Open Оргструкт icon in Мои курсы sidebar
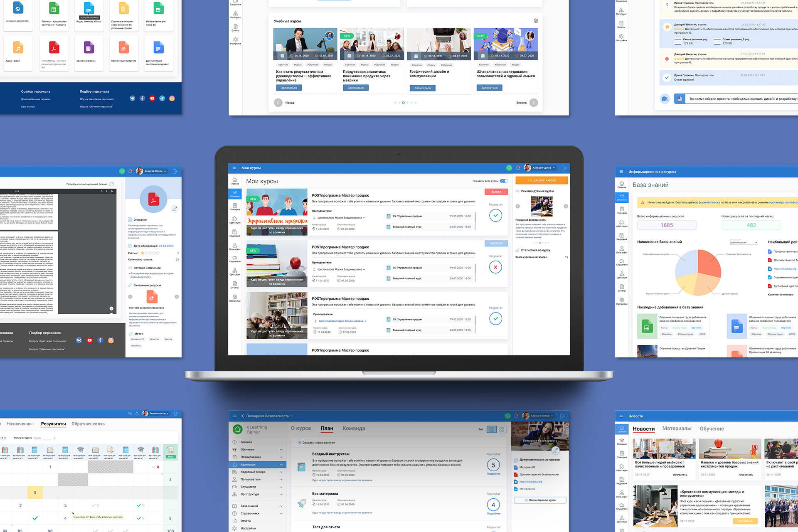This screenshot has height=532, width=798. [235, 272]
